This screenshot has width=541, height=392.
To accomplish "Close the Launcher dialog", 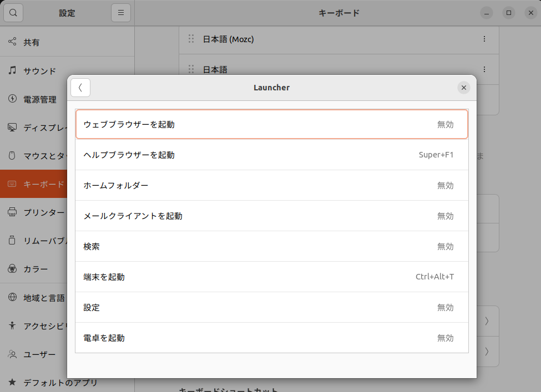I will 464,88.
